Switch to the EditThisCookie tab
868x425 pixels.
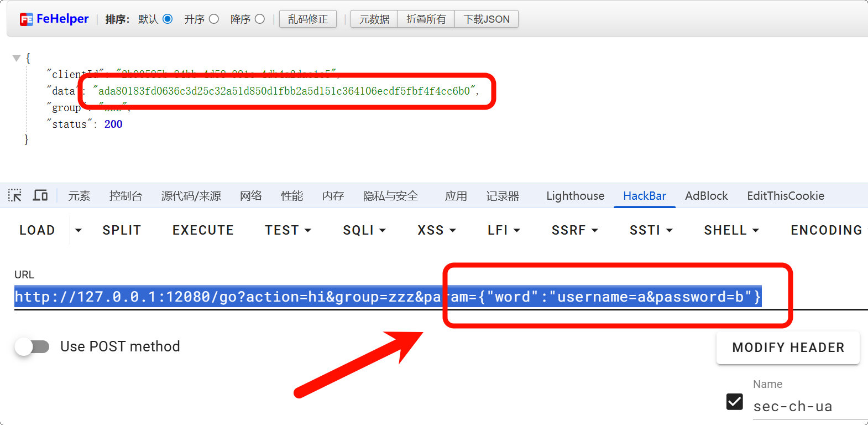(x=785, y=196)
